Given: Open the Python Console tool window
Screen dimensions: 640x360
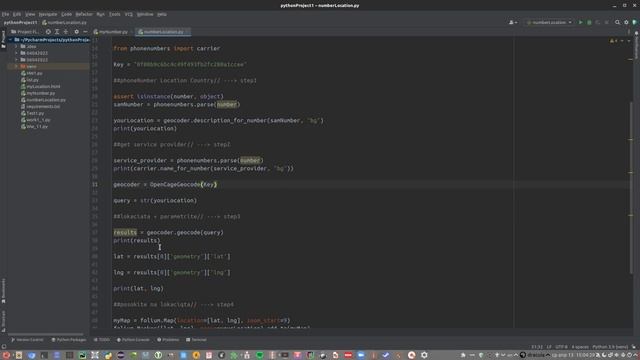Looking at the screenshot, I should tap(133, 340).
